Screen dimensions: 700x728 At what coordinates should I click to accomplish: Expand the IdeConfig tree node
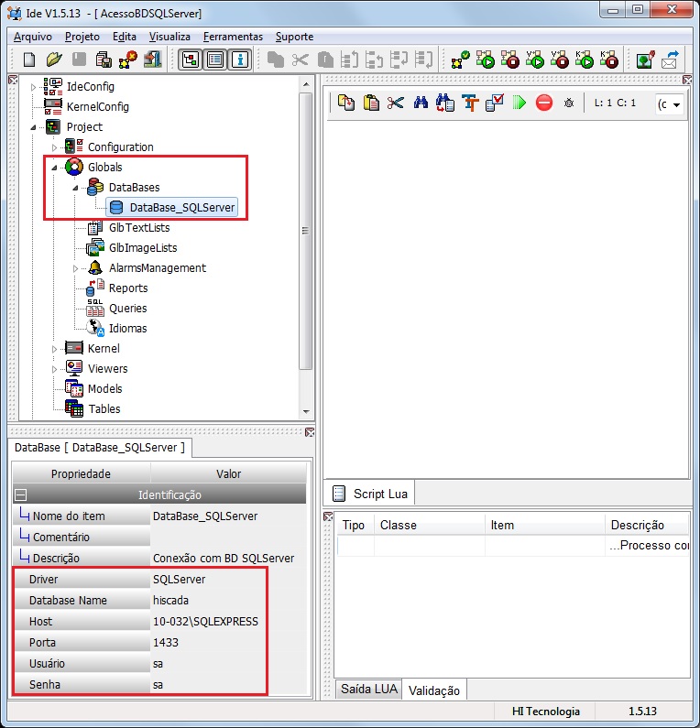[x=33, y=87]
